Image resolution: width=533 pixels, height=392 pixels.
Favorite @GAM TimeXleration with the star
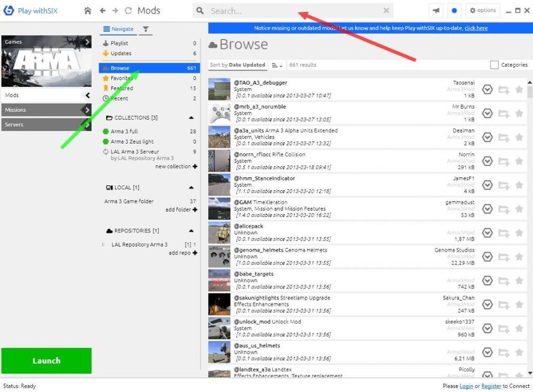[x=519, y=209]
